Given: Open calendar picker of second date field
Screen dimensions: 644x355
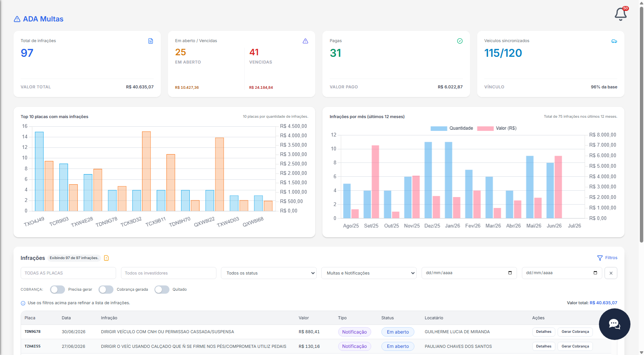Looking at the screenshot, I should 595,273.
